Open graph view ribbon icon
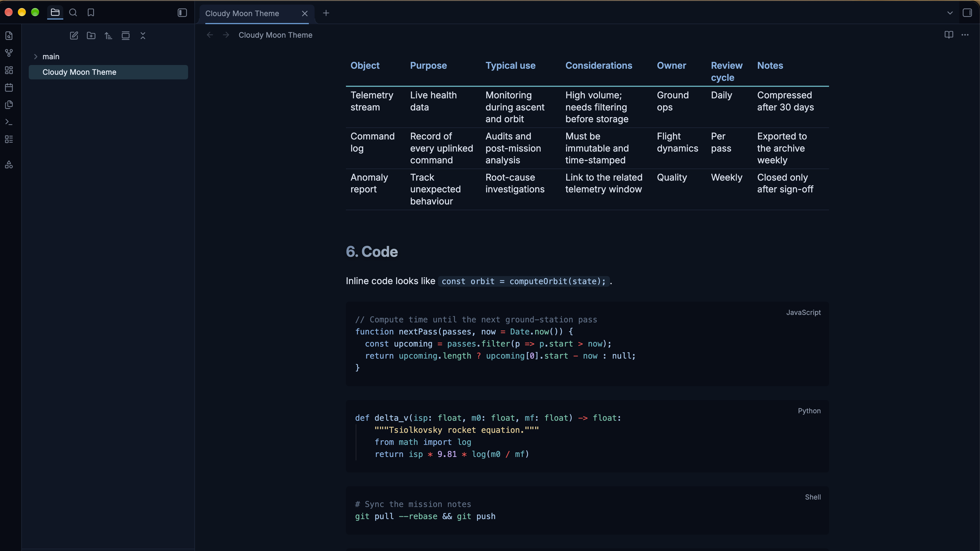980x551 pixels. (x=9, y=53)
